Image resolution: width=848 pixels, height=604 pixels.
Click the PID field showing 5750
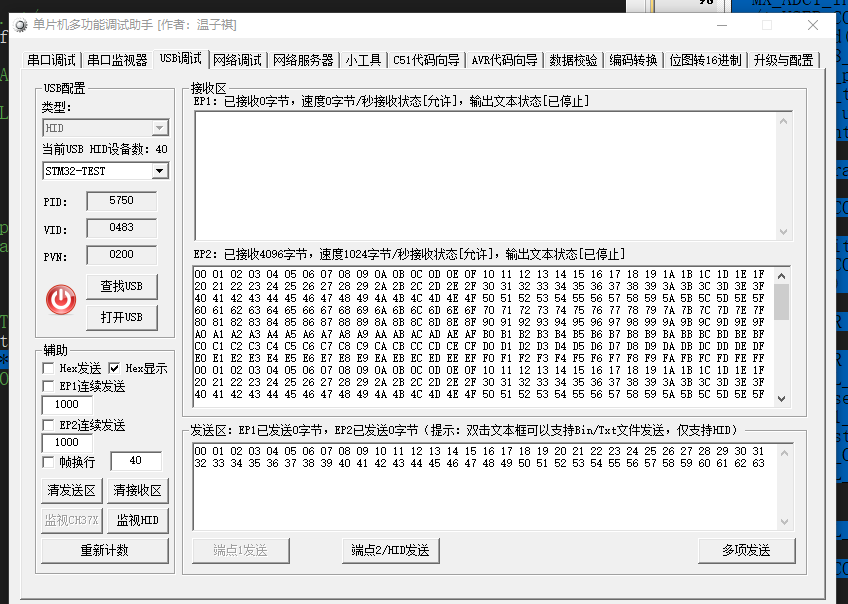(x=122, y=201)
